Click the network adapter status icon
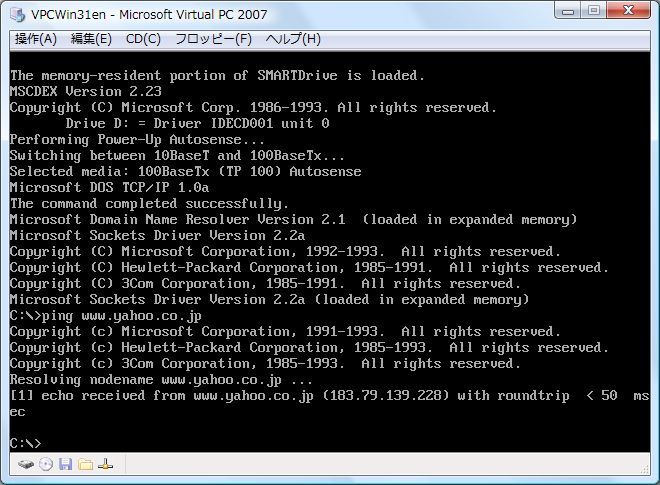The width and height of the screenshot is (660, 485). click(105, 464)
